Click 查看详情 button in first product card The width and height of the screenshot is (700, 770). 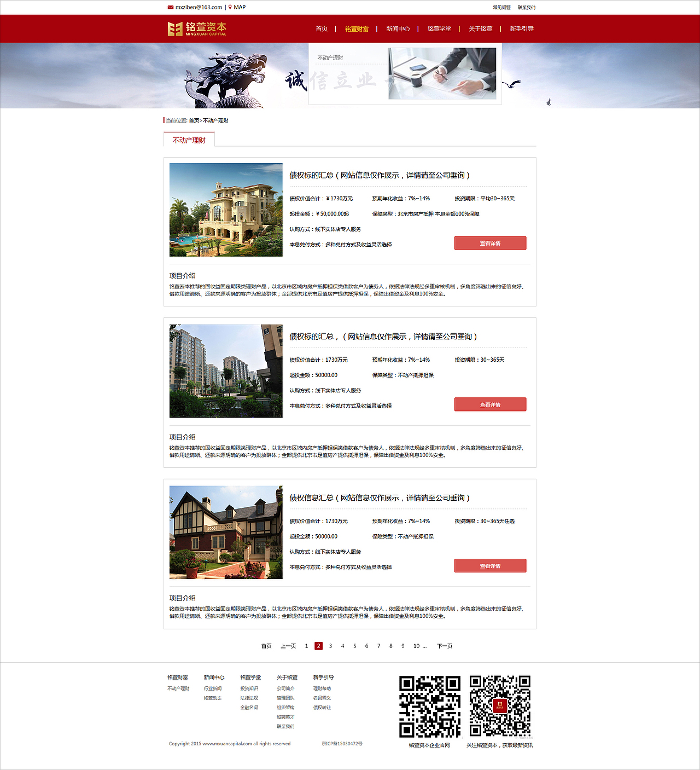(491, 243)
